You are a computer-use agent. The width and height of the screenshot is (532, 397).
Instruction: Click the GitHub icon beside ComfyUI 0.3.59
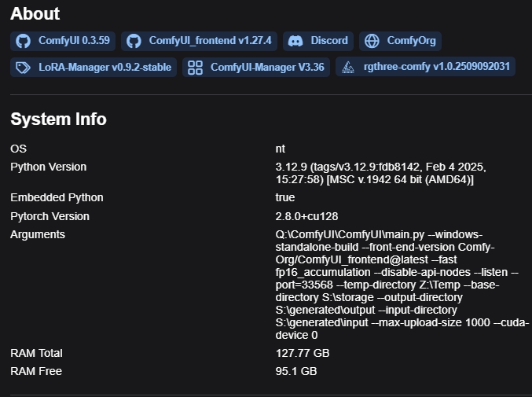coord(23,41)
